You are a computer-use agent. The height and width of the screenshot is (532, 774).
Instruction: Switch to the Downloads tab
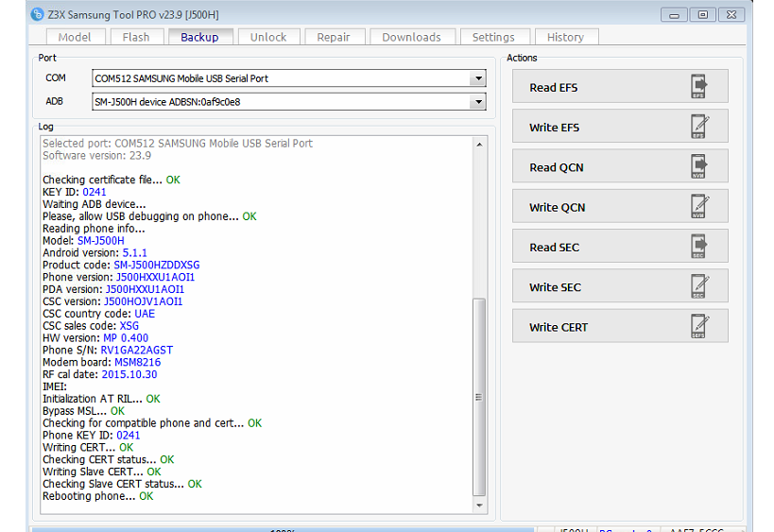(412, 37)
